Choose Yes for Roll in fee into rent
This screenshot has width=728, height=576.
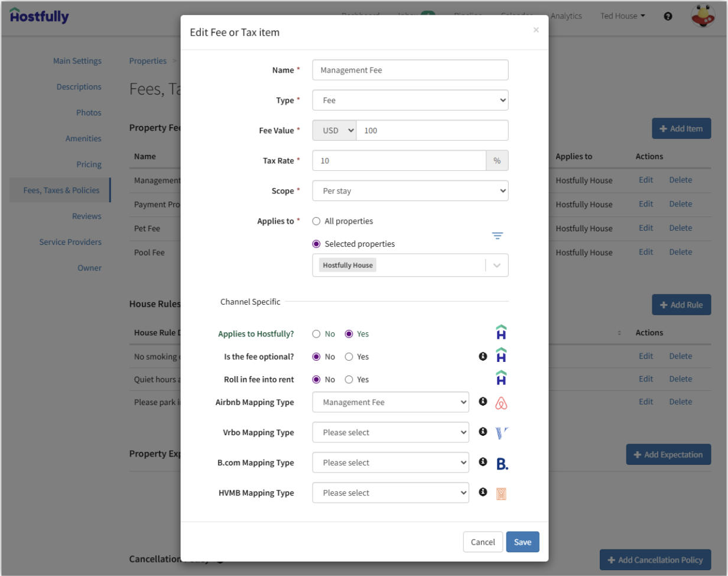349,380
